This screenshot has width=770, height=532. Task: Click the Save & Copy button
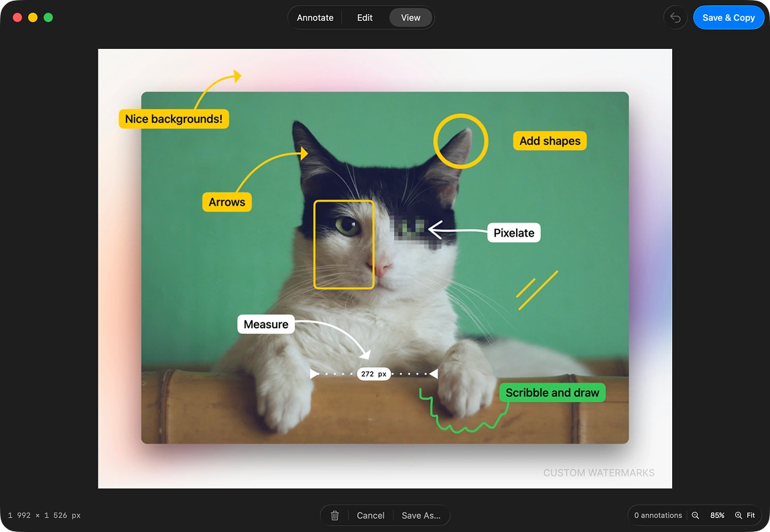(x=728, y=17)
